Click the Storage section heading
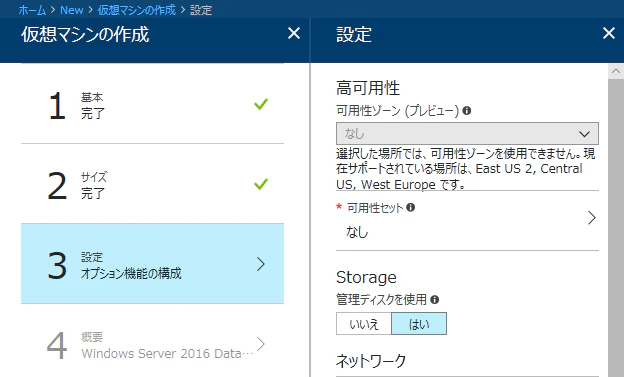Image resolution: width=624 pixels, height=377 pixels. pos(366,277)
